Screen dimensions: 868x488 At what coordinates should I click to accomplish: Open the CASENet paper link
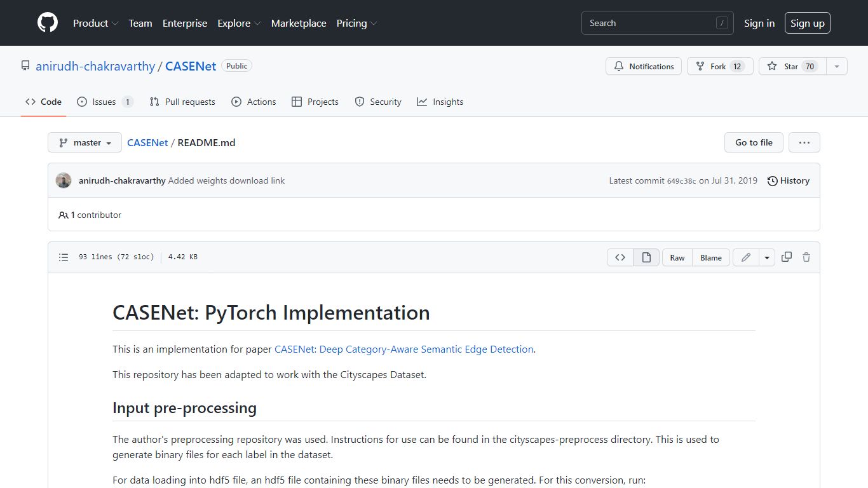[x=404, y=349]
